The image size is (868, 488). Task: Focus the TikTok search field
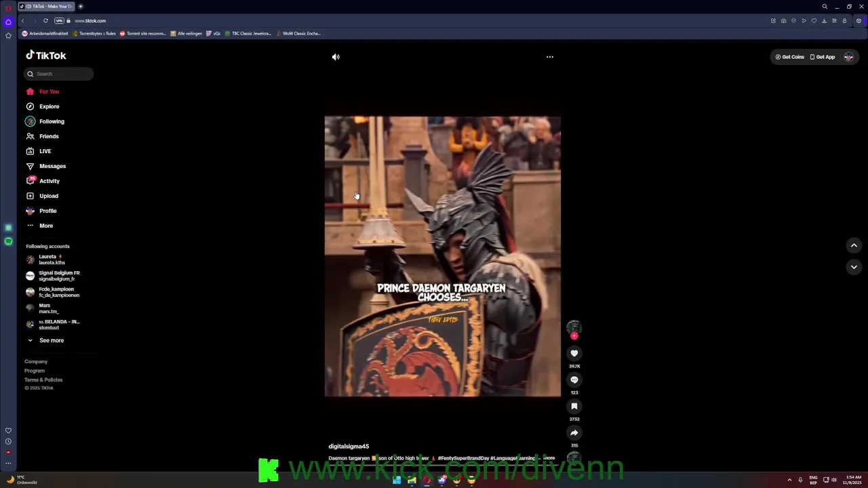(x=60, y=74)
